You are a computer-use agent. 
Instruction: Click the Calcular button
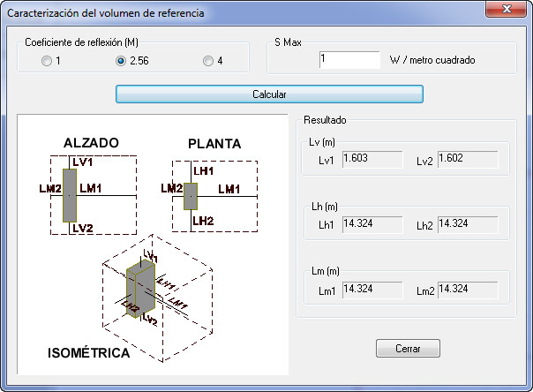(x=269, y=94)
